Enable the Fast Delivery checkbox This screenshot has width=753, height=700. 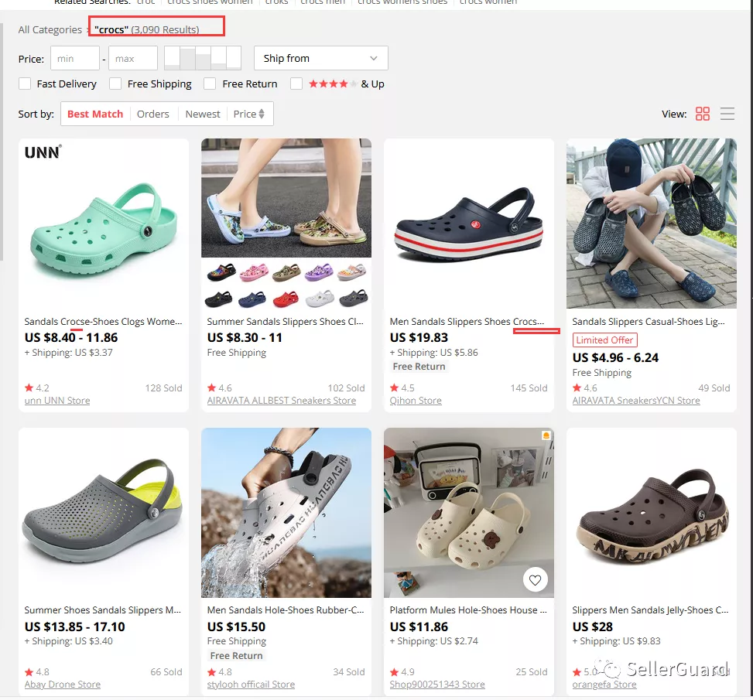25,84
